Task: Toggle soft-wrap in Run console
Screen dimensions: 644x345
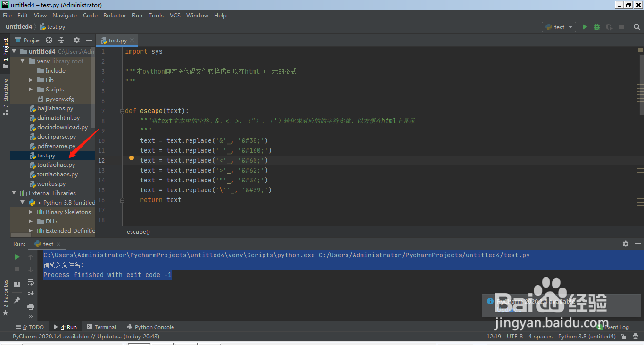Action: [31, 282]
